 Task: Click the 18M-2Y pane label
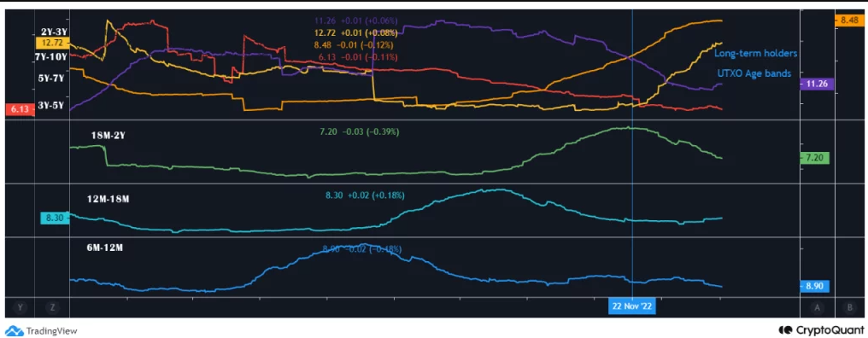[x=108, y=135]
